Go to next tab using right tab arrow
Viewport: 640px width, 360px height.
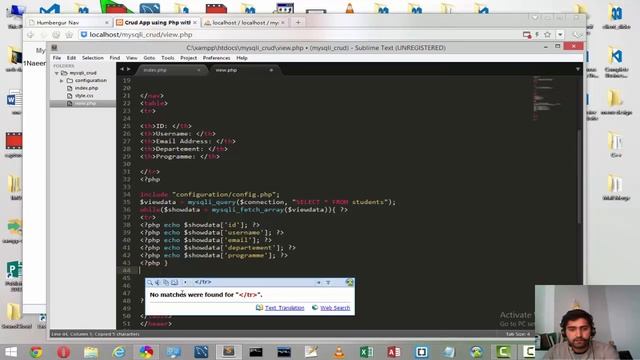(x=129, y=69)
